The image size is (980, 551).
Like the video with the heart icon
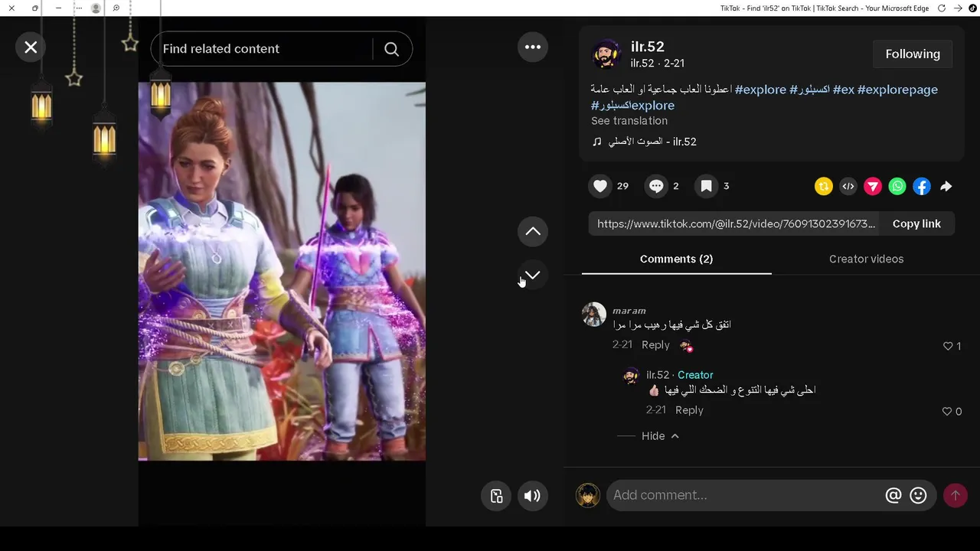(600, 186)
